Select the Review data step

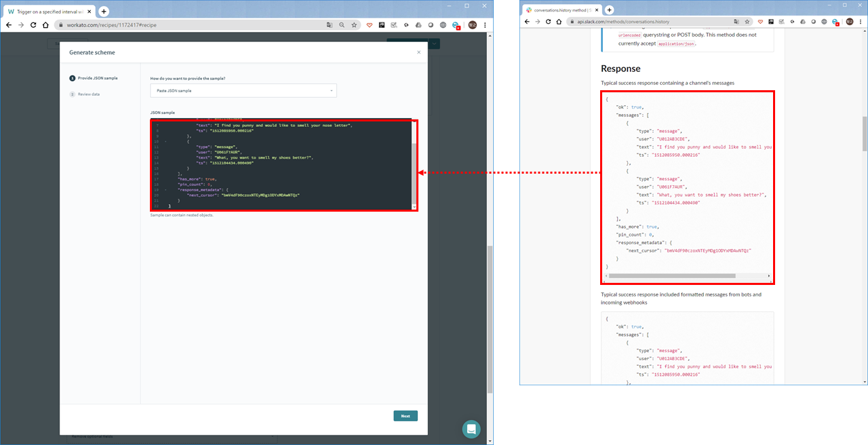85,94
